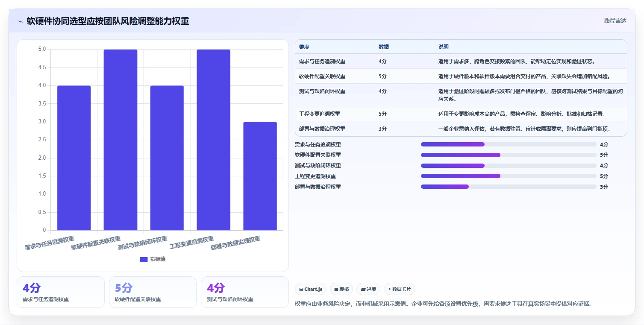Open the 4分 测试与缺陷闭环权重 data card
This screenshot has width=644, height=325.
245,292
